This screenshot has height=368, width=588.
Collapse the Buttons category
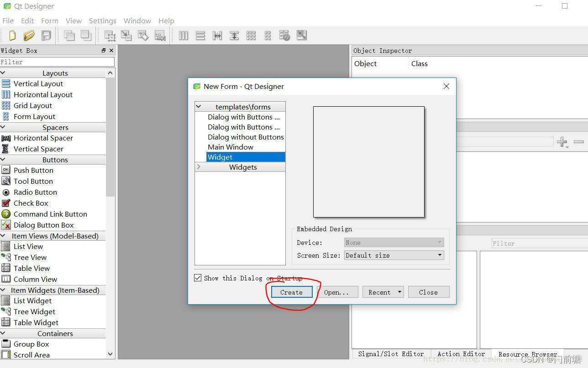tap(3, 160)
